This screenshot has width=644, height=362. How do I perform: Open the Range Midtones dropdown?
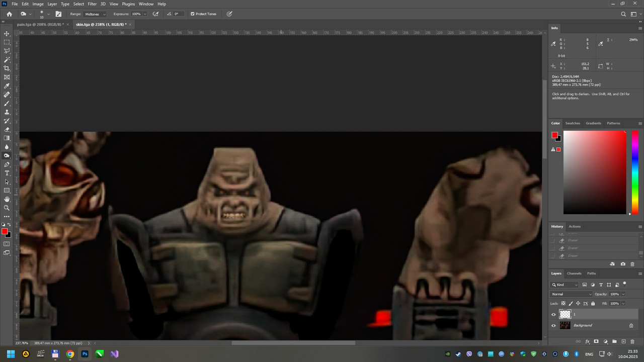95,14
